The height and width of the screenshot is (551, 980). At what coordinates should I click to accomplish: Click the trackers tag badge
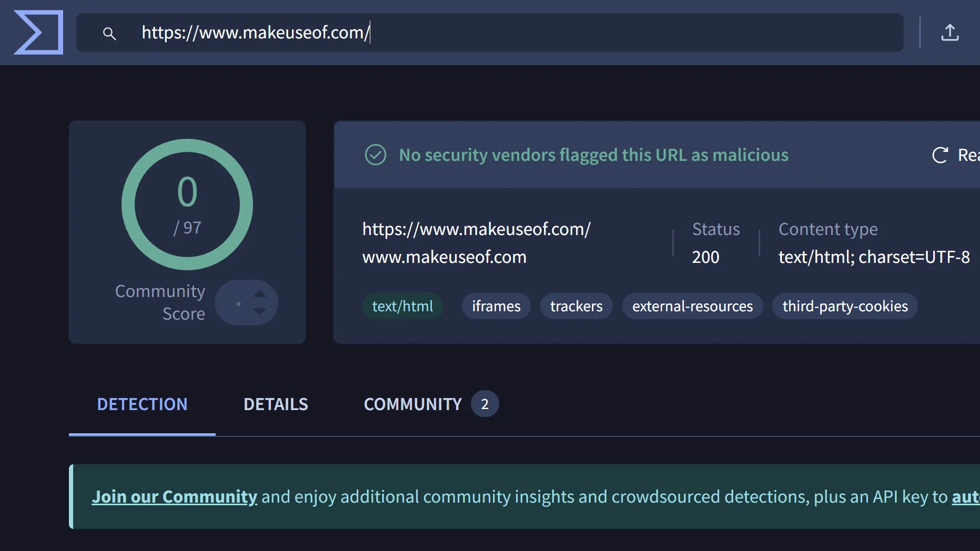[576, 306]
